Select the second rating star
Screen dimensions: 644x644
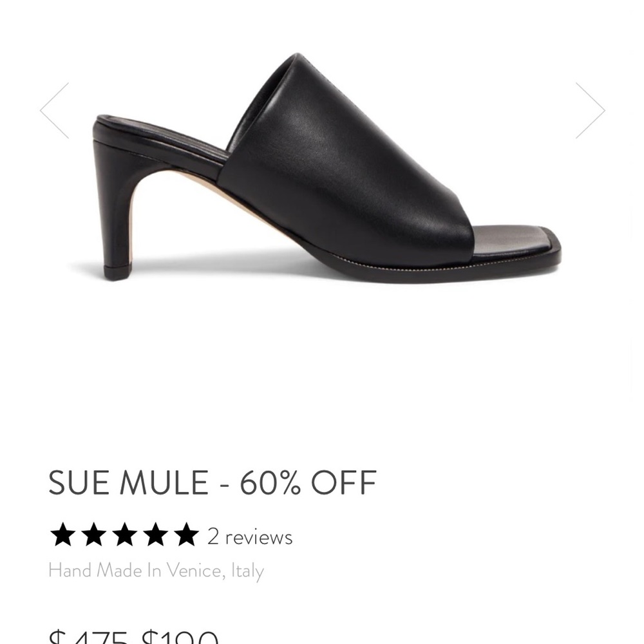click(95, 535)
